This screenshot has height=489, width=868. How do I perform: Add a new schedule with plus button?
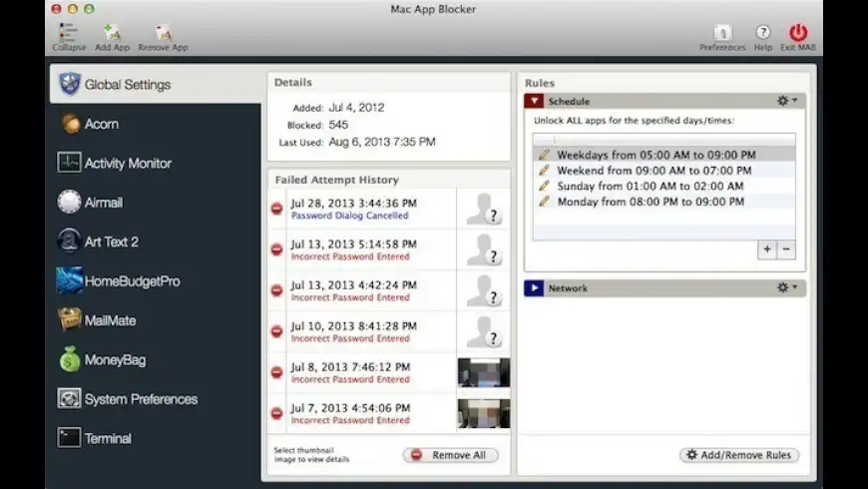point(767,249)
